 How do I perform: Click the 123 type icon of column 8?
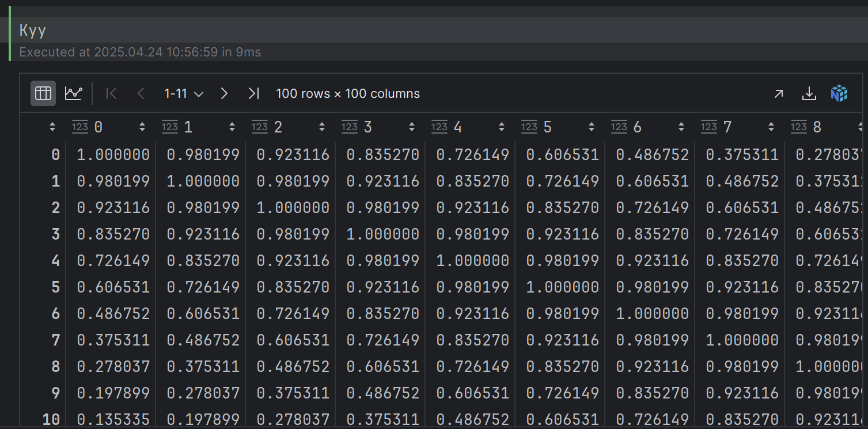coord(799,127)
